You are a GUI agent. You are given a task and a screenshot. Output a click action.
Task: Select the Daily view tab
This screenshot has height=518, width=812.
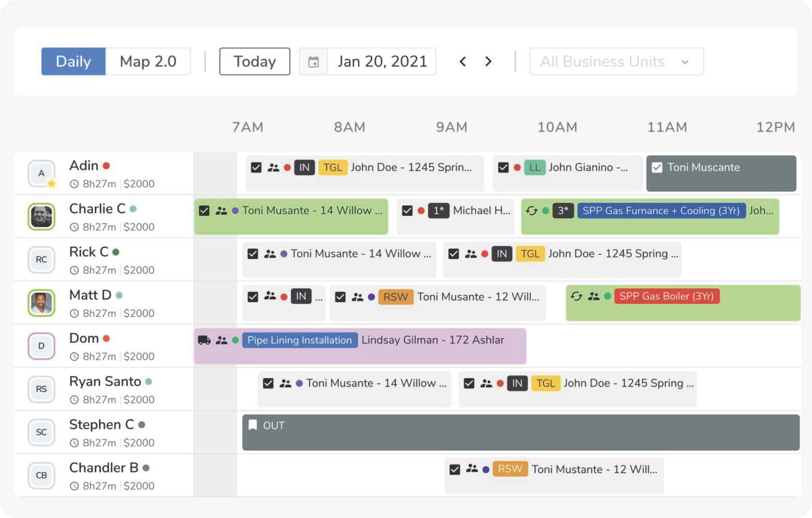[x=73, y=61]
